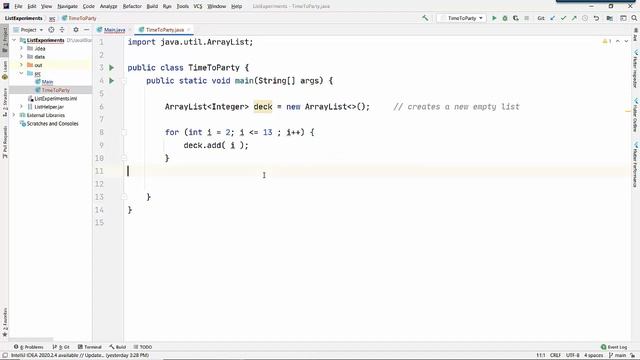Collapse the ListExperiments root node
Image resolution: width=640 pixels, height=360 pixels.
click(14, 40)
